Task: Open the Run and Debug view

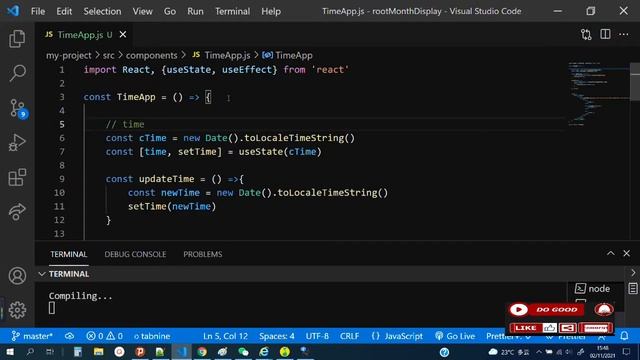Action: (17, 142)
